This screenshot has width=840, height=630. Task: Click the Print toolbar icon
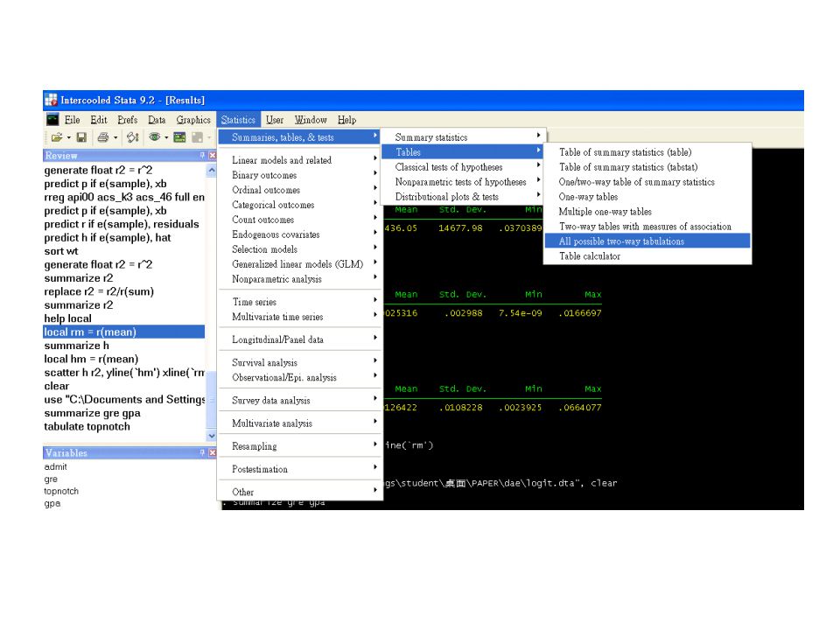tap(103, 137)
